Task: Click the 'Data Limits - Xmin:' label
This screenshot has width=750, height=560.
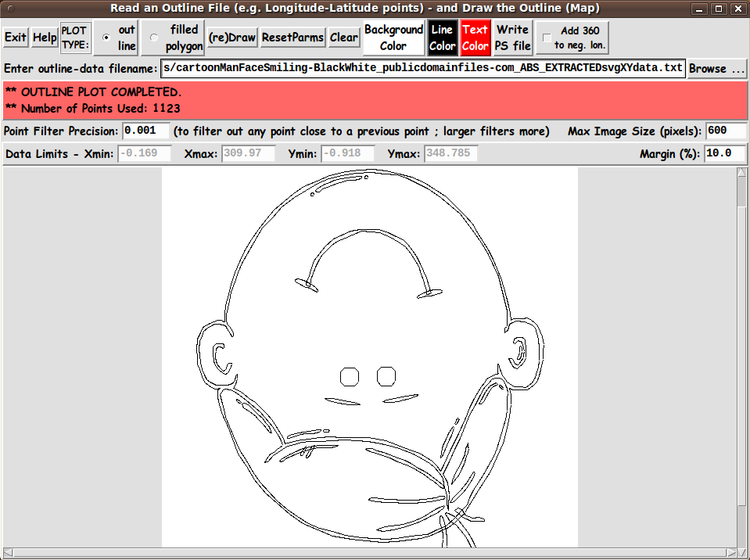Action: pos(59,154)
